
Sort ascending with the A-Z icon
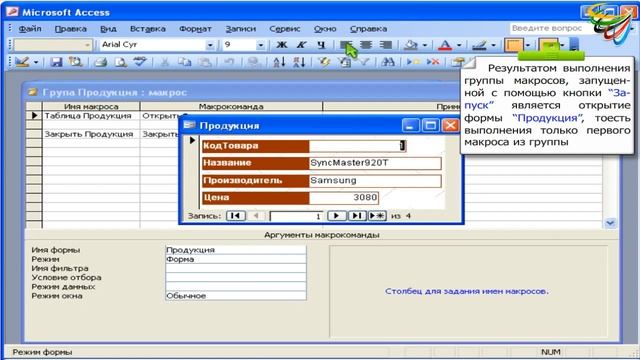tap(279, 62)
